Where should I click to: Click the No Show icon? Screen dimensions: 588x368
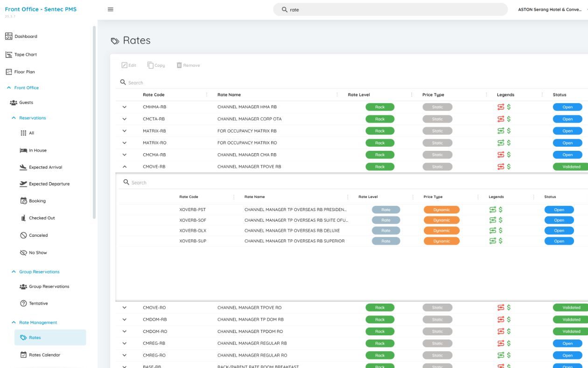23,253
